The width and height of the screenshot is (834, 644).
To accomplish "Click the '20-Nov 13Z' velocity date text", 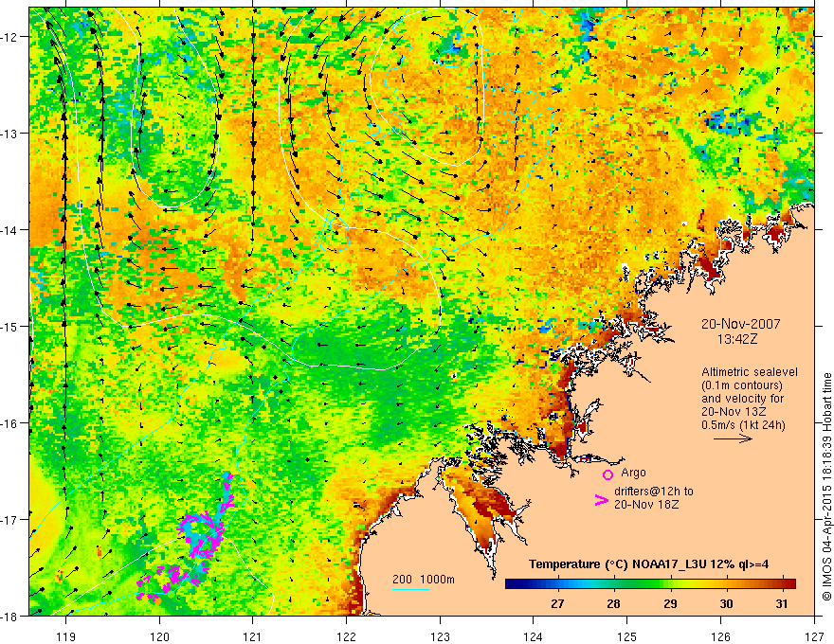I will click(x=733, y=412).
